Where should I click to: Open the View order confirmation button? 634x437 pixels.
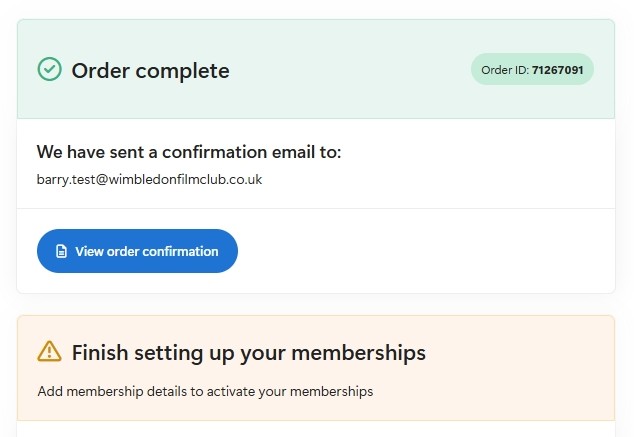tap(137, 251)
